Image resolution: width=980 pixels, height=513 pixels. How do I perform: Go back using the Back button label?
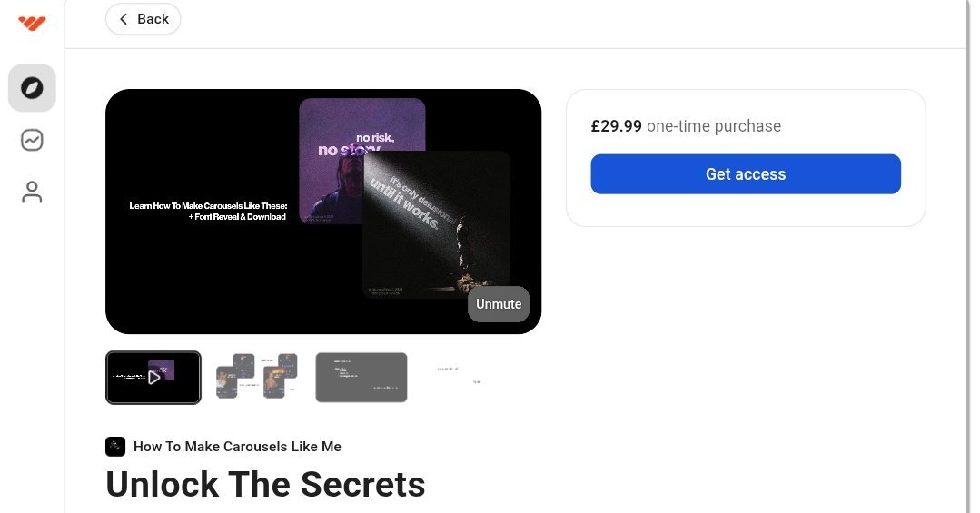tap(153, 19)
